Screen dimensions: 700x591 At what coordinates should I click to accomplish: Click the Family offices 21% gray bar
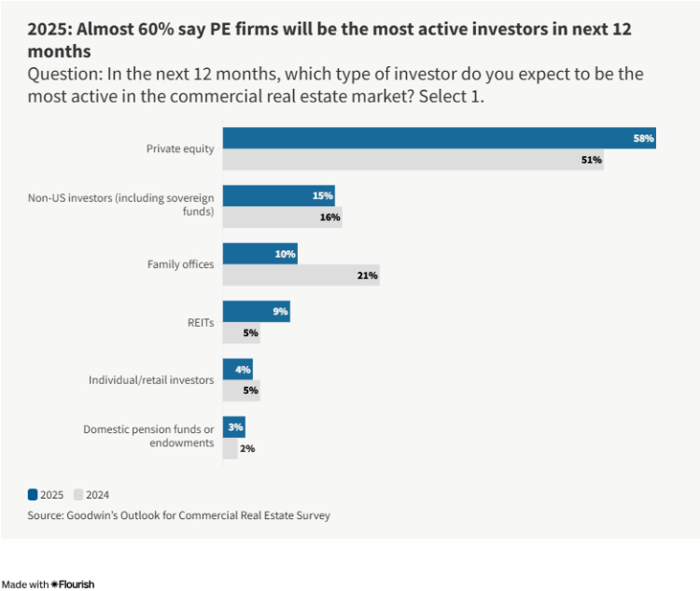pyautogui.click(x=301, y=275)
